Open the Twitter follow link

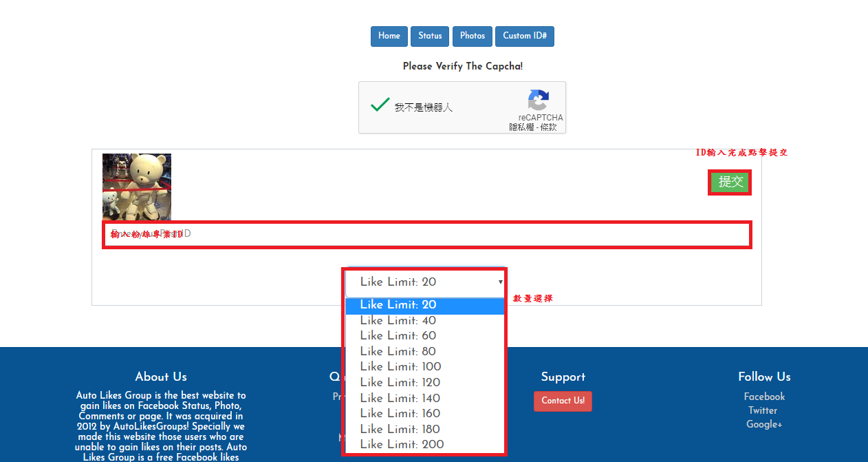762,410
